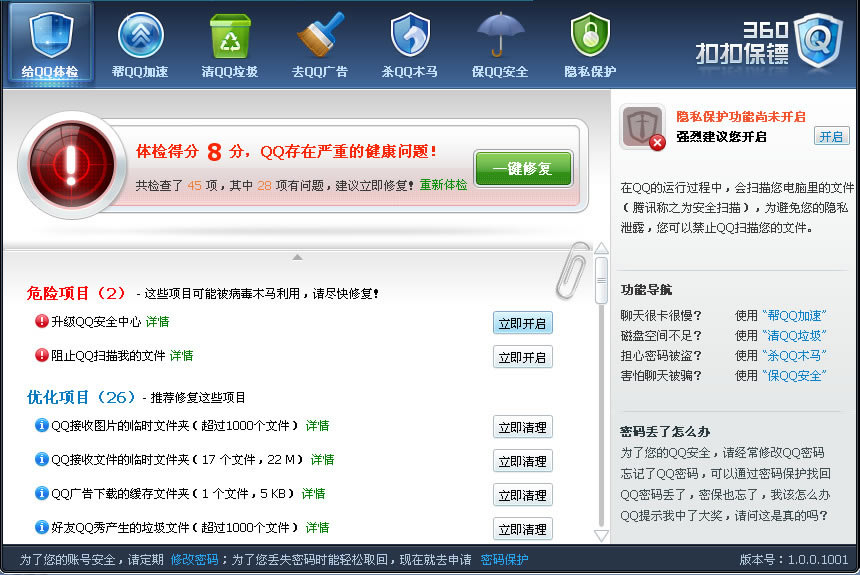Click info icon beside QQ广告下载的缓存文件夹
This screenshot has height=575, width=860.
tap(42, 493)
